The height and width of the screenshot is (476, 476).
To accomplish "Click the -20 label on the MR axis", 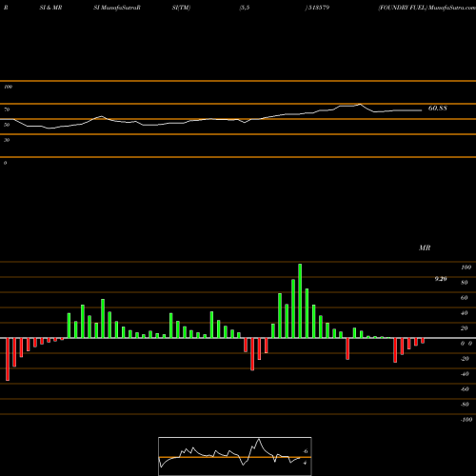I will (x=465, y=359).
